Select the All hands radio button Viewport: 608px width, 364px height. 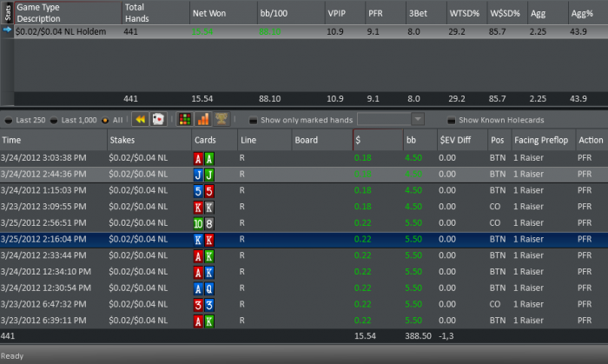click(105, 121)
